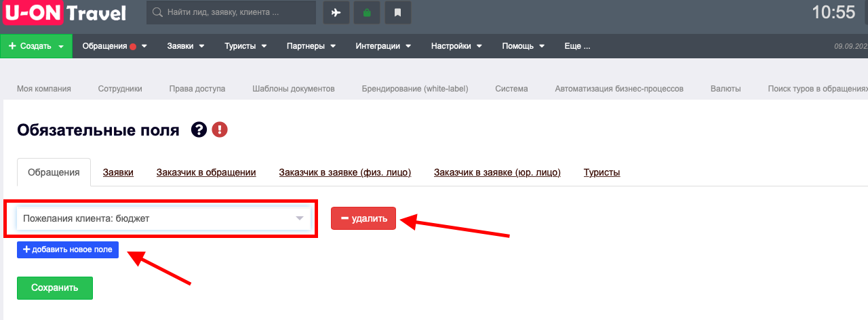Image resolution: width=868 pixels, height=320 pixels.
Task: Click the Обязательные поля page heading
Action: tap(98, 130)
